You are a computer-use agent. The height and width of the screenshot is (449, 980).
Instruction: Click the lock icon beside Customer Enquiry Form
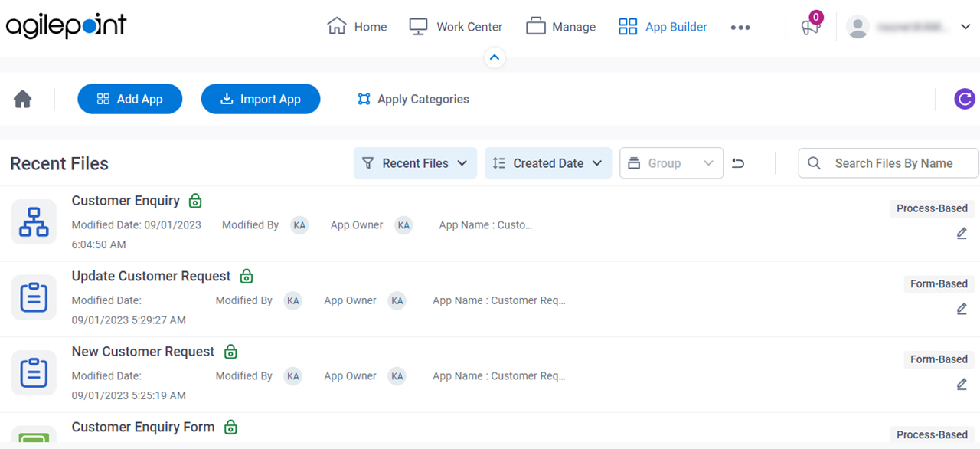230,428
